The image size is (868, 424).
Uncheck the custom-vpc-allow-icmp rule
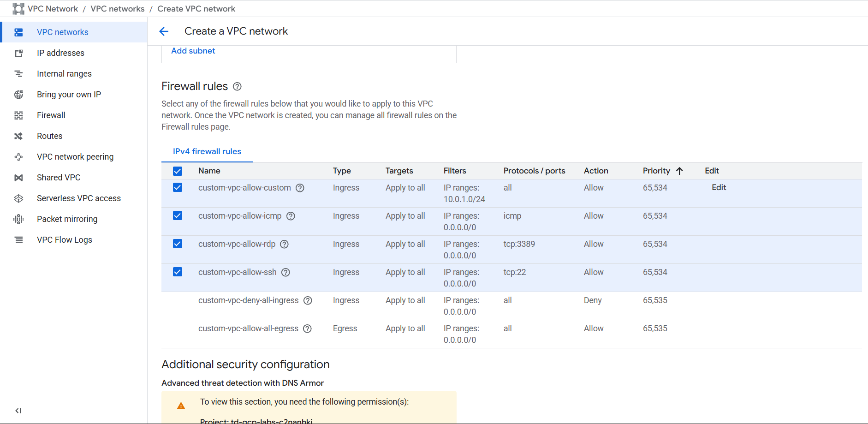[x=178, y=216]
